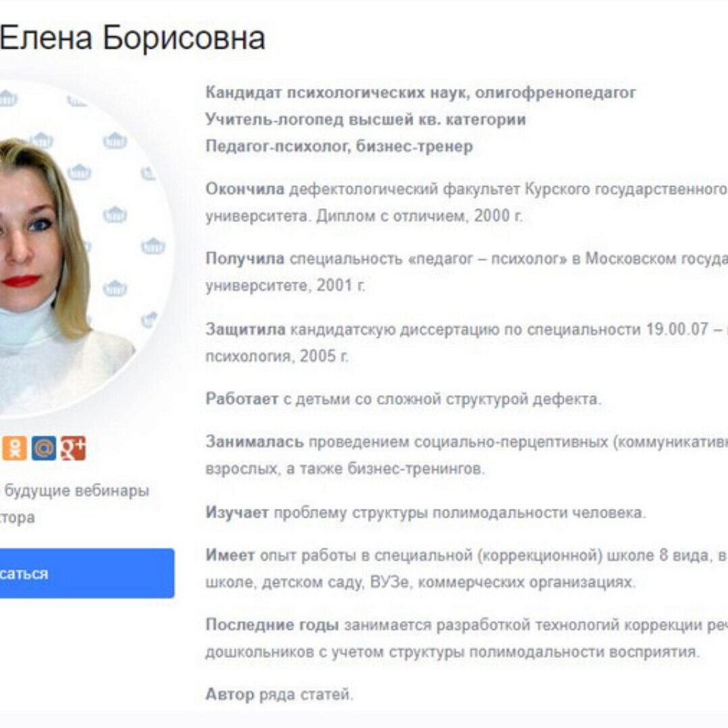
Task: Click the "будущие вебинары" subscription text
Action: 77,491
